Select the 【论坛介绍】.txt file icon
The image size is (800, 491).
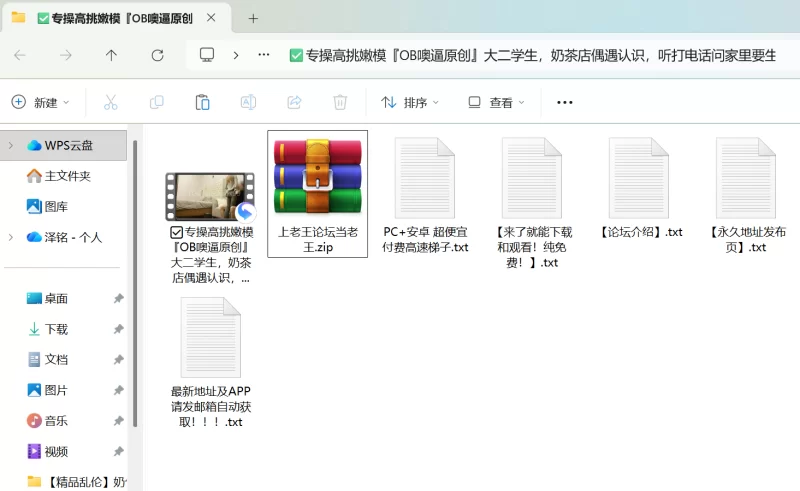[x=639, y=178]
